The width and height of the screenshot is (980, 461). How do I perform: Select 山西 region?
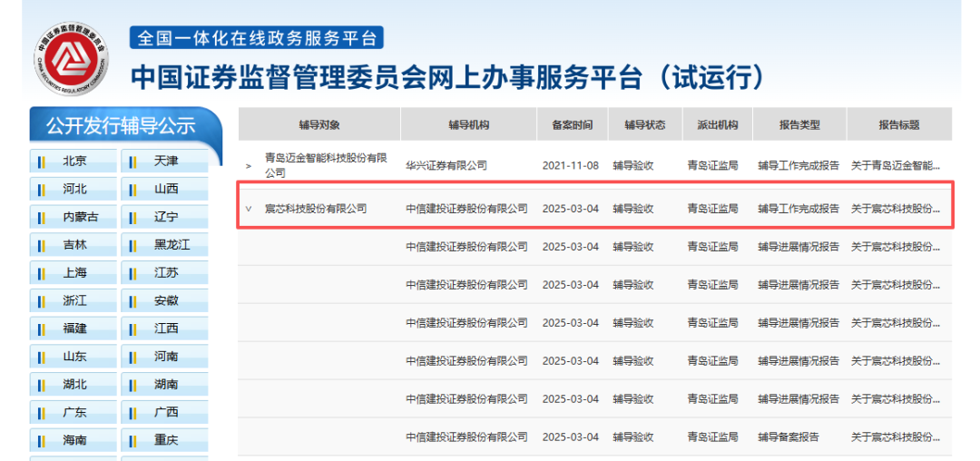[x=164, y=189]
